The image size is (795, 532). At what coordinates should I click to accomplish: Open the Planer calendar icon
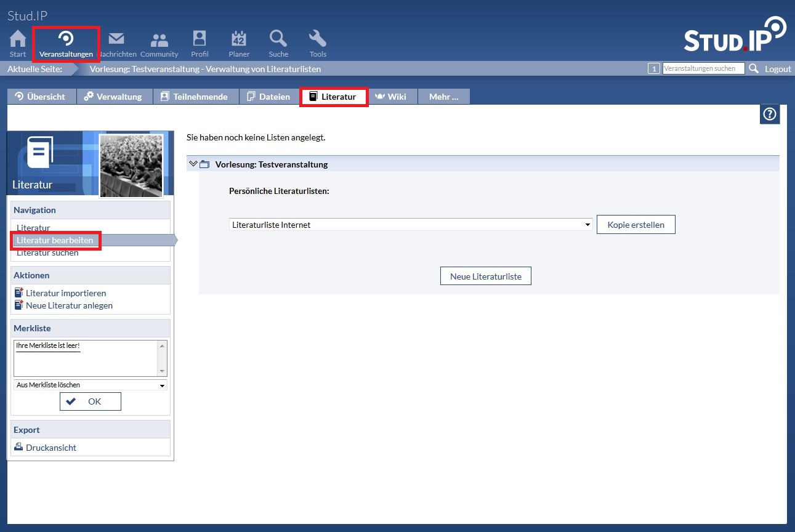[239, 39]
